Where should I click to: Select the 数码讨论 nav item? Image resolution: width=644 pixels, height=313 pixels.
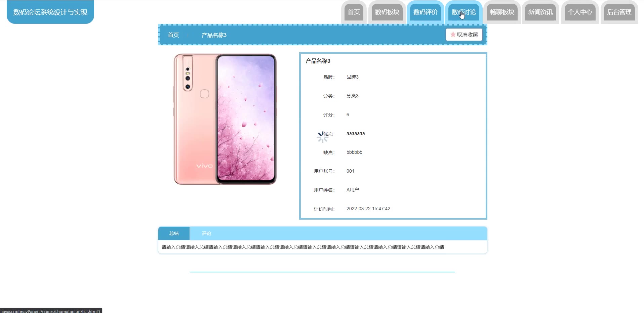point(464,12)
